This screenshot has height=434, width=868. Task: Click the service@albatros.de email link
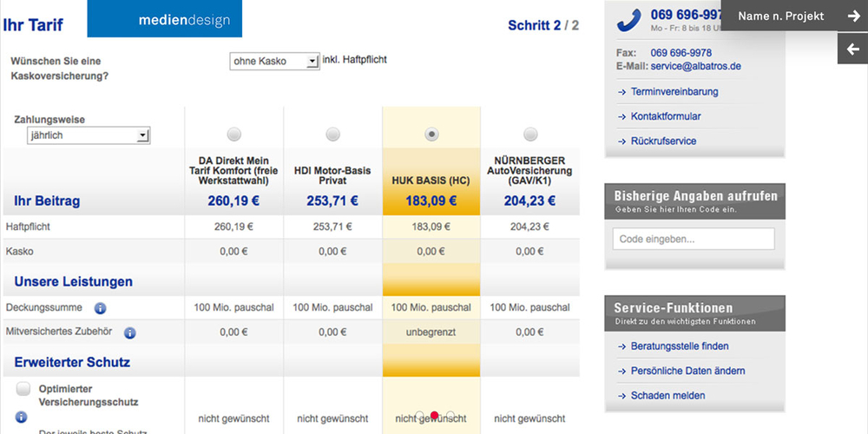click(696, 67)
